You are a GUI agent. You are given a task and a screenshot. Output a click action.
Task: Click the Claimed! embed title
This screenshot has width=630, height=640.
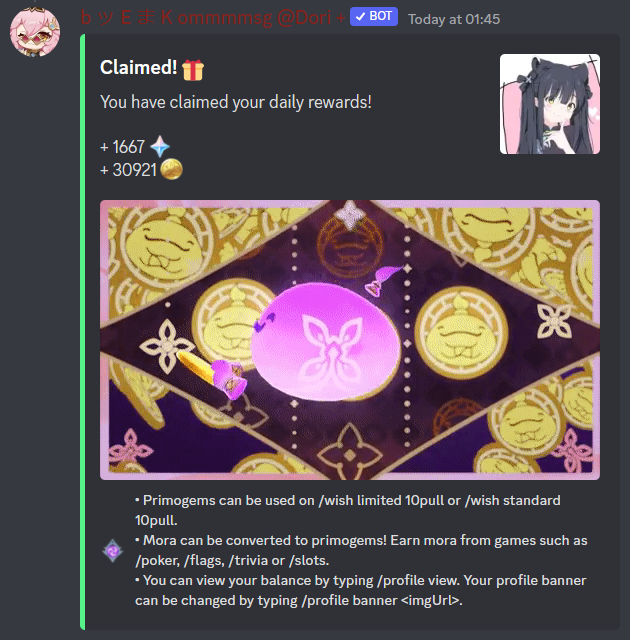(138, 68)
